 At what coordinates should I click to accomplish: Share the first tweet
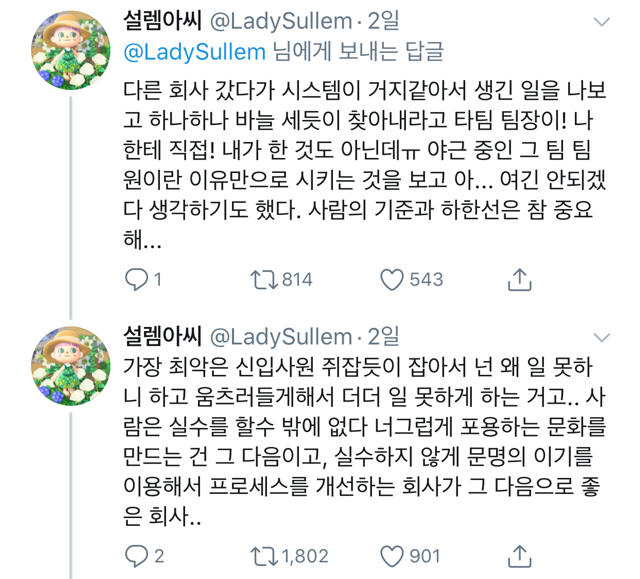click(519, 280)
